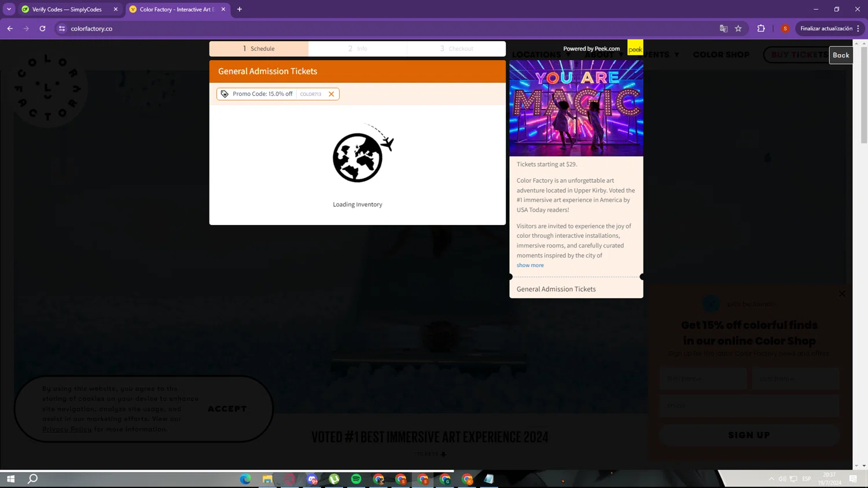
Task: Close the Color Factory tab
Action: click(x=223, y=9)
